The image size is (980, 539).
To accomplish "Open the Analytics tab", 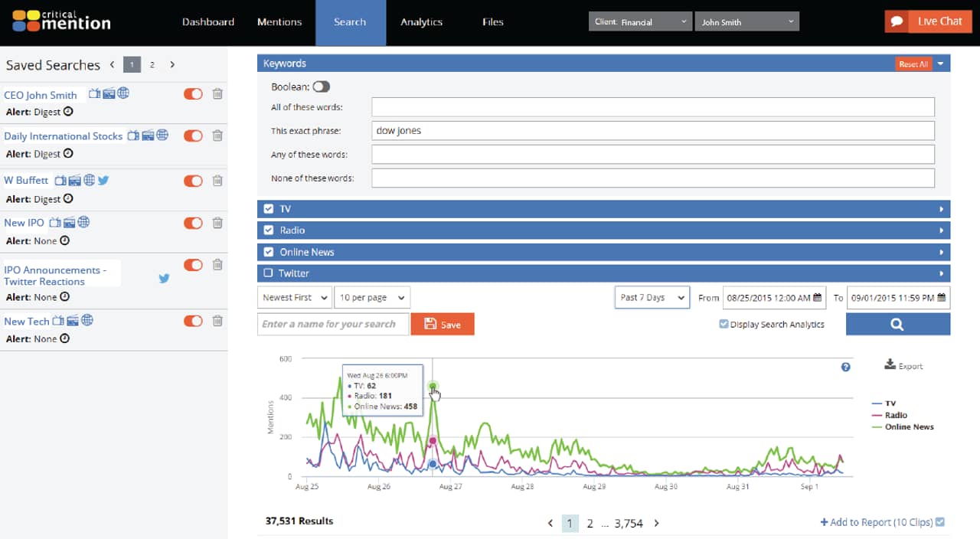I will point(421,22).
